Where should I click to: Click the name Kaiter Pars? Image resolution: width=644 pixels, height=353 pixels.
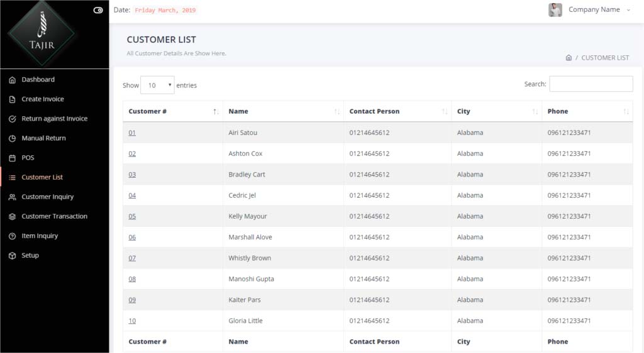(x=245, y=300)
